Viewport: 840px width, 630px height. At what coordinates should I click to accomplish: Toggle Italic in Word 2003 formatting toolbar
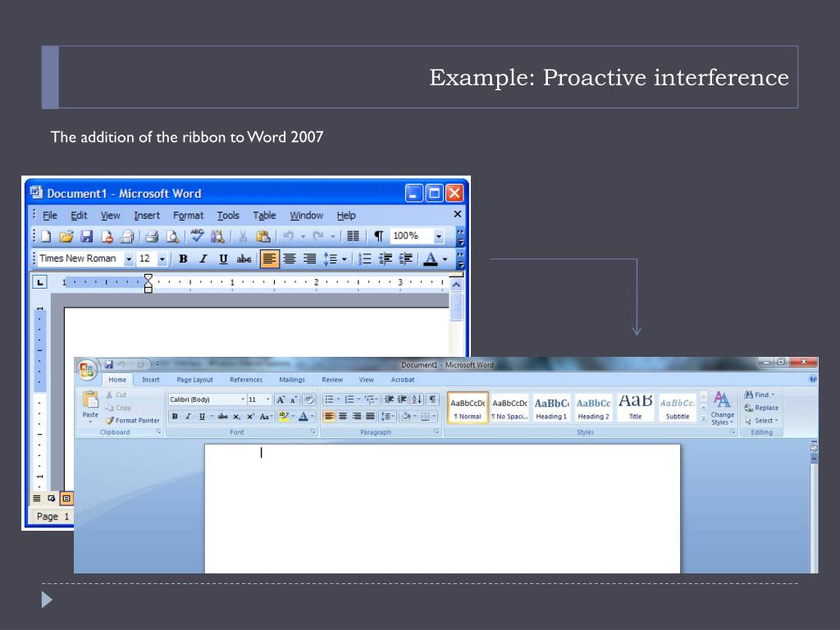point(203,259)
